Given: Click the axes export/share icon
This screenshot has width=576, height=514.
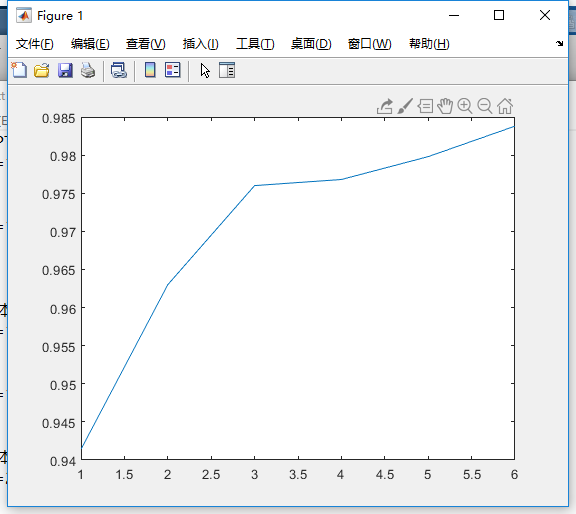Looking at the screenshot, I should click(385, 107).
